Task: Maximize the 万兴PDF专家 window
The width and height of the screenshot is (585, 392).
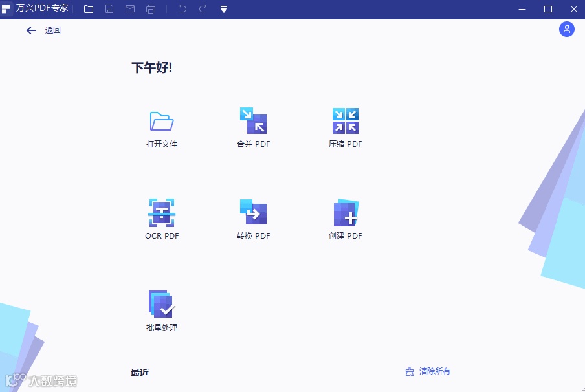Action: click(x=547, y=9)
